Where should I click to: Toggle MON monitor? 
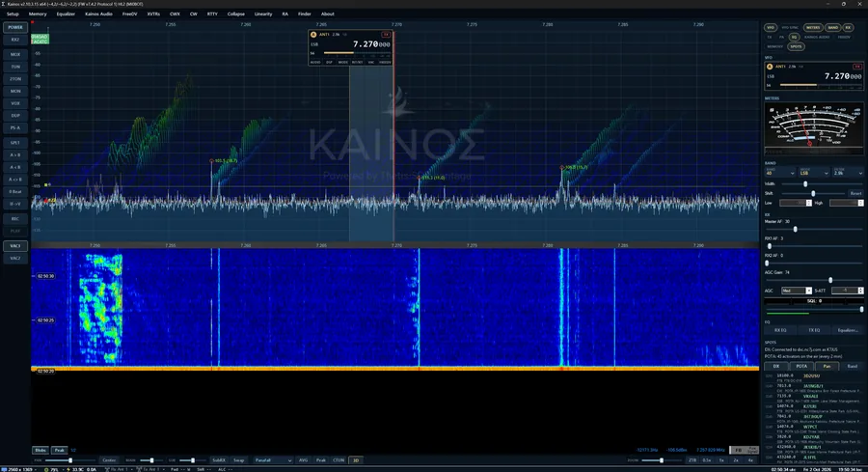(x=14, y=91)
